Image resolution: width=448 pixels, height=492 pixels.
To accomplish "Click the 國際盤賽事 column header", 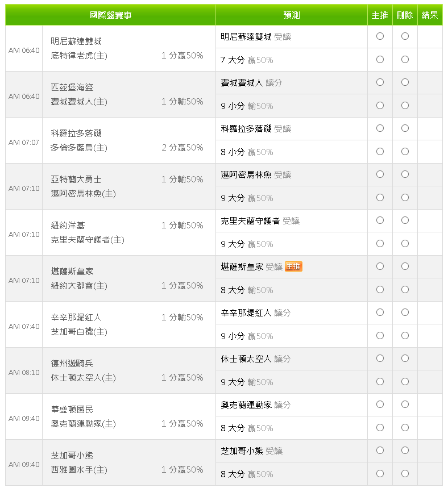I will 111,15.
